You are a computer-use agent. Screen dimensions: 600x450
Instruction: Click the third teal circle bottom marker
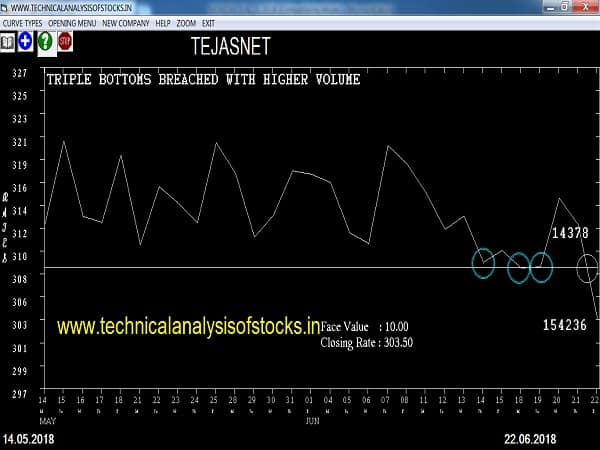[x=541, y=268]
